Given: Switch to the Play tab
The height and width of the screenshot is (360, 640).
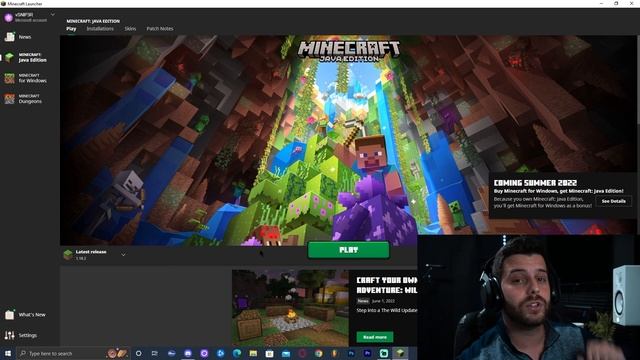Looking at the screenshot, I should click(x=71, y=29).
